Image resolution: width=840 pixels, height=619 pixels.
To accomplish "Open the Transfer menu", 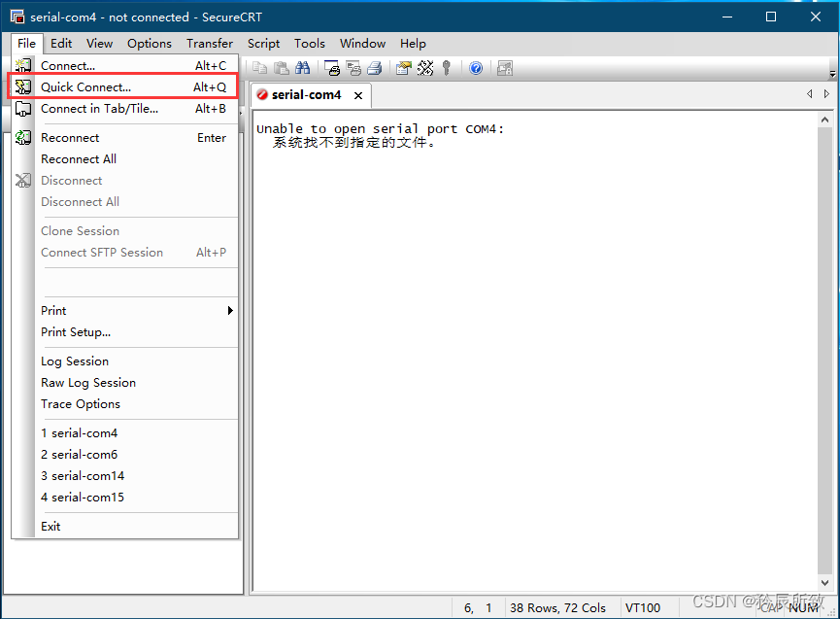I will [x=210, y=44].
